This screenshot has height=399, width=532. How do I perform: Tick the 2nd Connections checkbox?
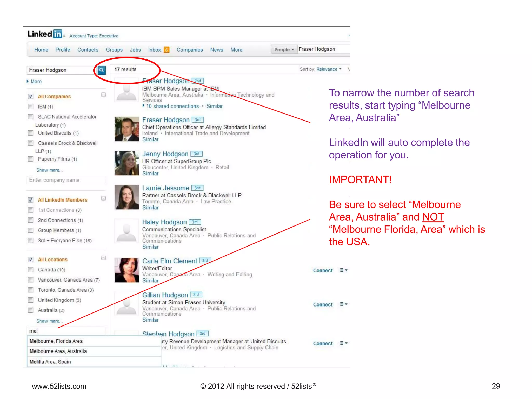(x=31, y=220)
